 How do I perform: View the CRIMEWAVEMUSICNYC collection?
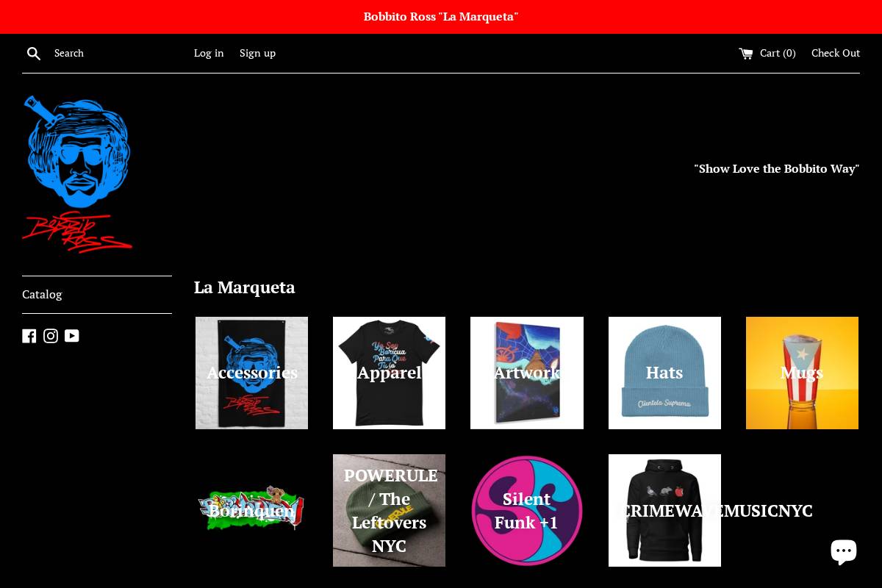click(x=664, y=510)
